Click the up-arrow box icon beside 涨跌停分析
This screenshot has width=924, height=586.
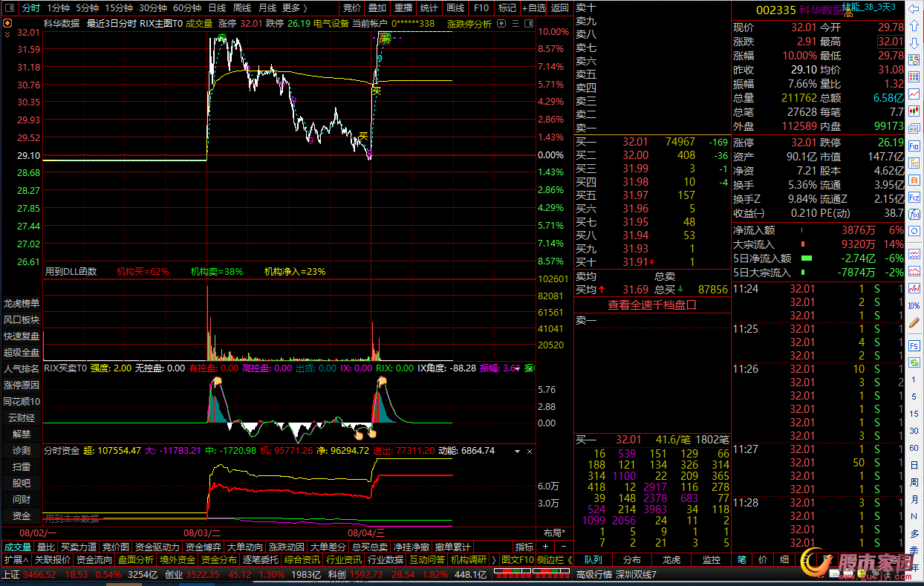point(501,24)
